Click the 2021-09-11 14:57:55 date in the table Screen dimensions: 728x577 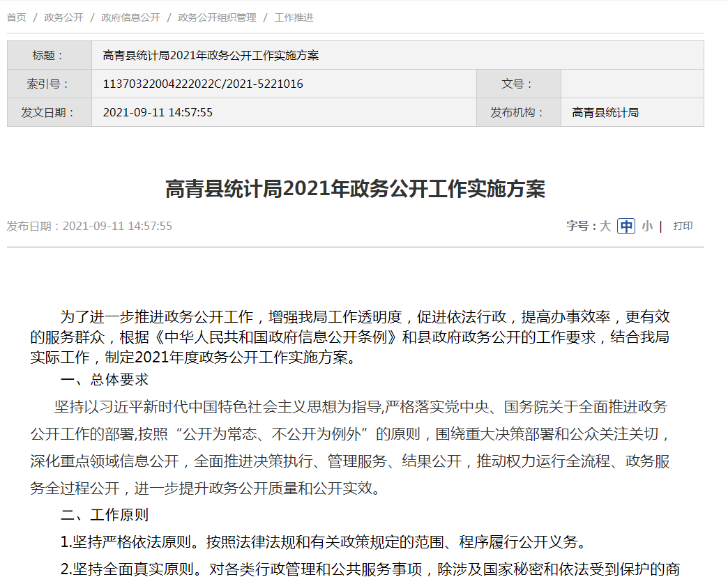tap(158, 112)
